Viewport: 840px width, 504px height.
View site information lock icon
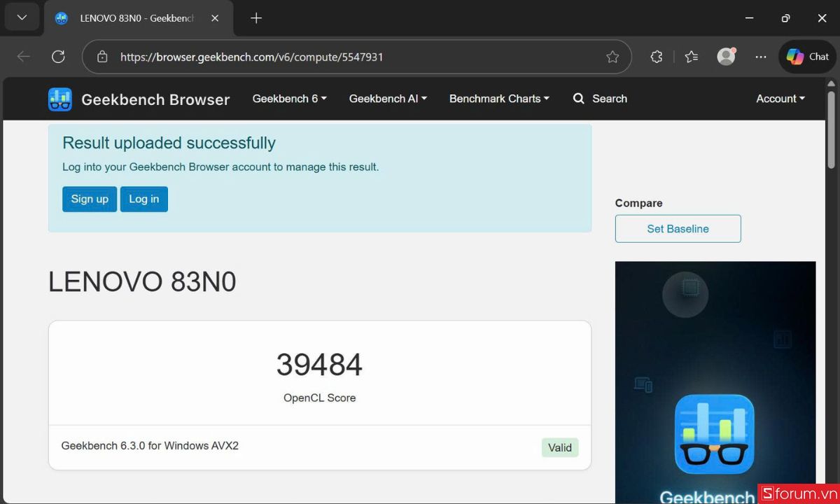tap(102, 57)
